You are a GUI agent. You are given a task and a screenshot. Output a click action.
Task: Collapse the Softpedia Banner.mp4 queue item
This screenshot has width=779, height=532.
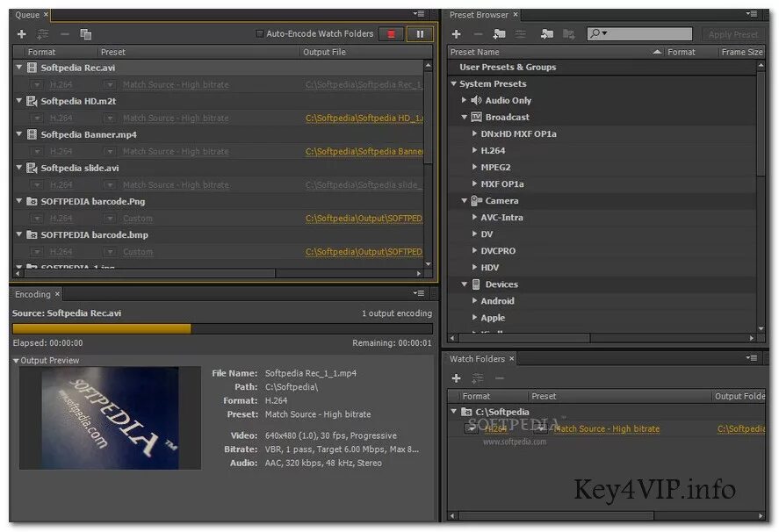[18, 134]
